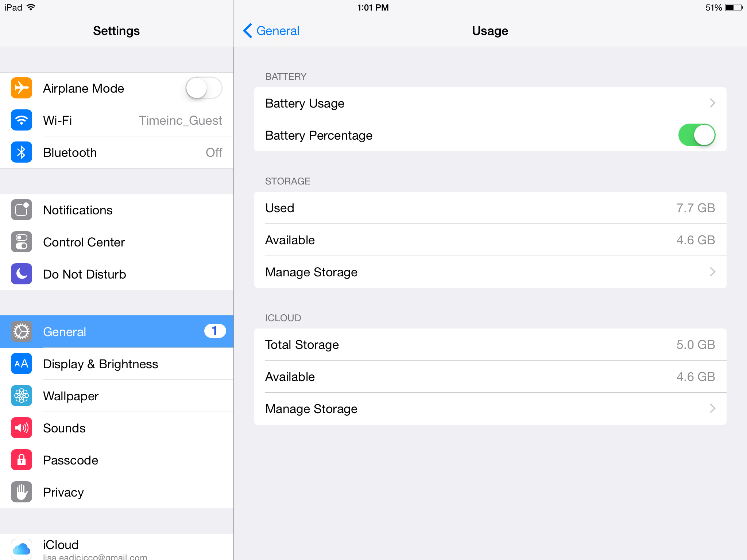Click the Wi-Fi icon in sidebar
Image resolution: width=747 pixels, height=560 pixels.
coord(21,120)
